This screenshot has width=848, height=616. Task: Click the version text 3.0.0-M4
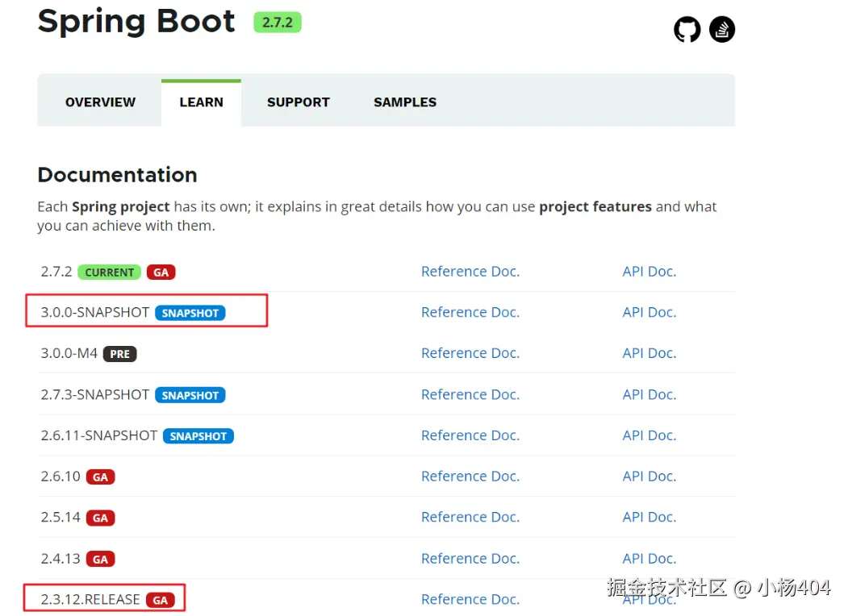coord(69,353)
